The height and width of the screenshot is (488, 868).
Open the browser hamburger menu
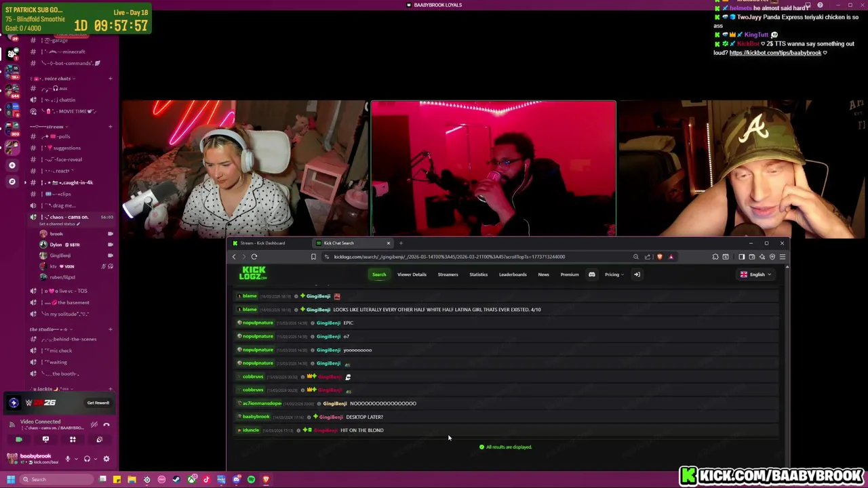782,257
